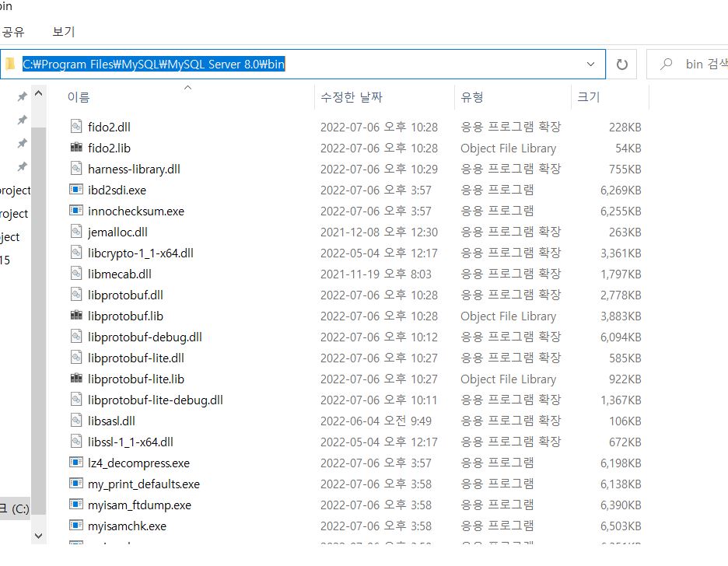Click the libprotobuf-lite-debug.dll file icon
The width and height of the screenshot is (728, 566).
(76, 400)
